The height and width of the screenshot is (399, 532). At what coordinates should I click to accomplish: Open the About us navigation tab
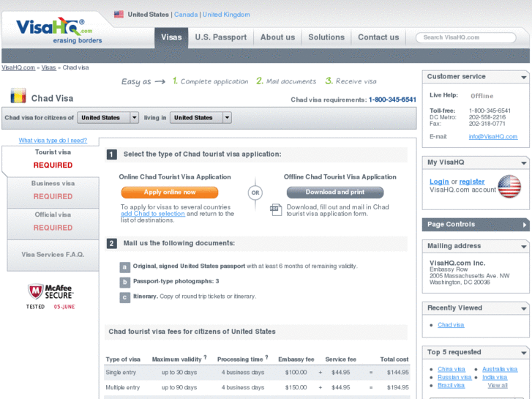(x=277, y=37)
